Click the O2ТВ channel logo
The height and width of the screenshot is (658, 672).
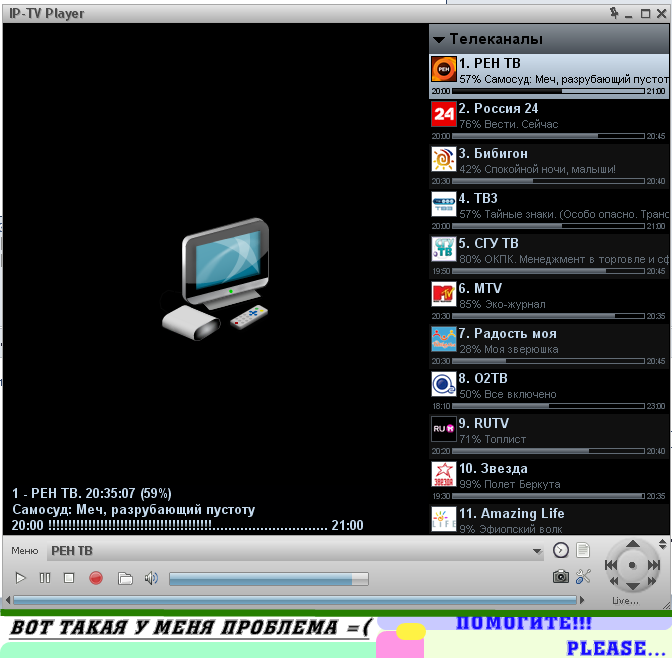pyautogui.click(x=444, y=384)
